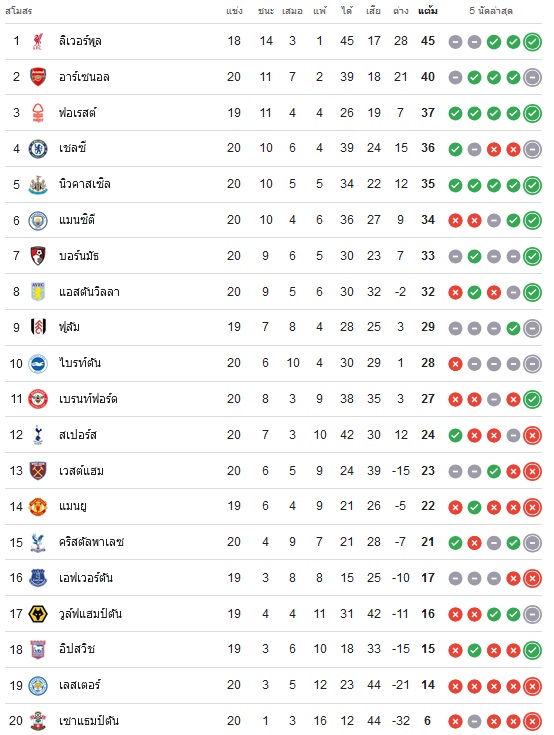
Task: Click the Manchester United crest
Action: click(38, 506)
